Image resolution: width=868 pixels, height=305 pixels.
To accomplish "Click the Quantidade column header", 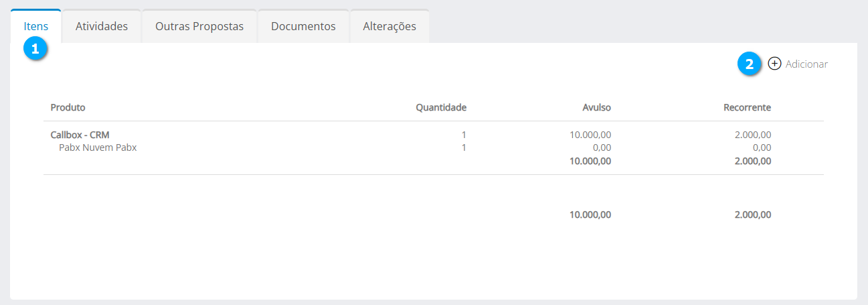I will pyautogui.click(x=441, y=107).
